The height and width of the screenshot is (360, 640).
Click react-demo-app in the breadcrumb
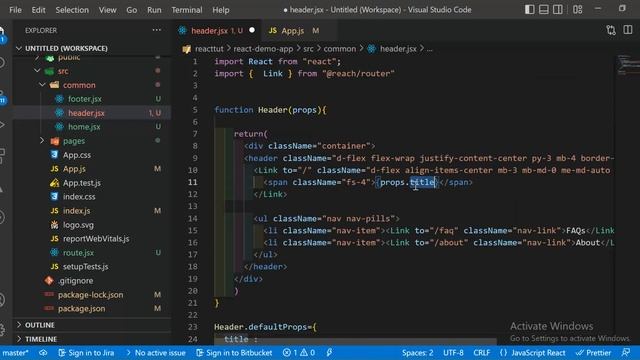click(263, 49)
